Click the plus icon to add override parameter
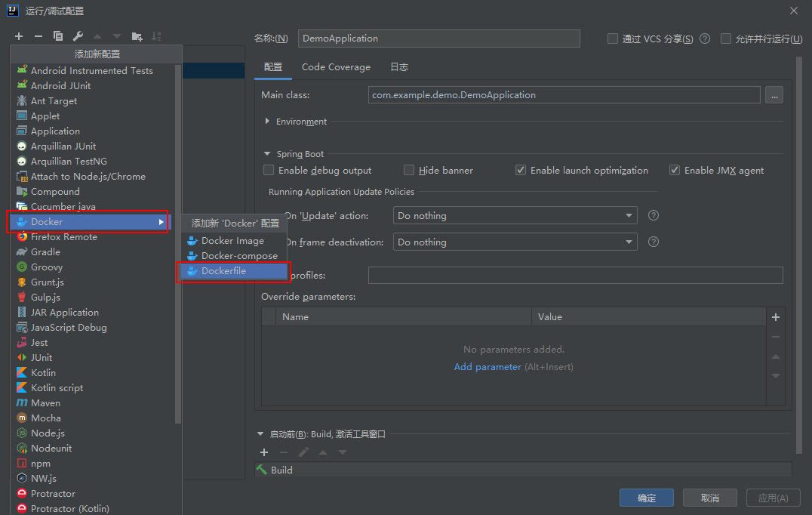Image resolution: width=812 pixels, height=515 pixels. [x=775, y=317]
